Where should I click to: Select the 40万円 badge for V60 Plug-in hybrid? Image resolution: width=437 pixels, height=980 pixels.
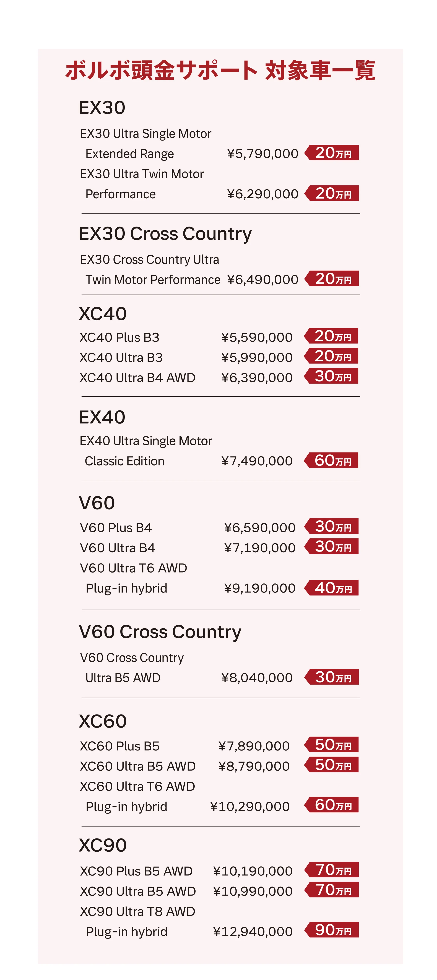point(332,588)
